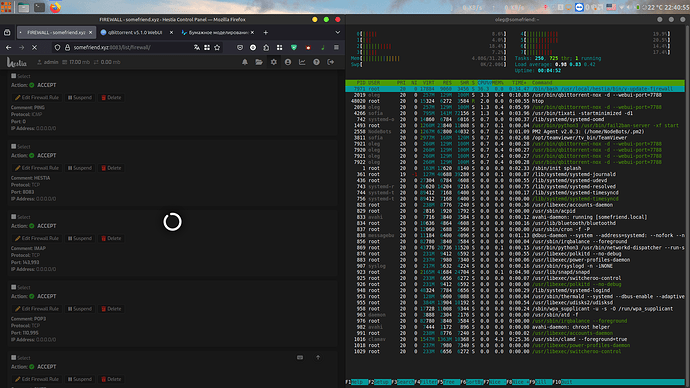Delete the POP3 firewall rule
This screenshot has height=388, width=690.
(x=111, y=309)
